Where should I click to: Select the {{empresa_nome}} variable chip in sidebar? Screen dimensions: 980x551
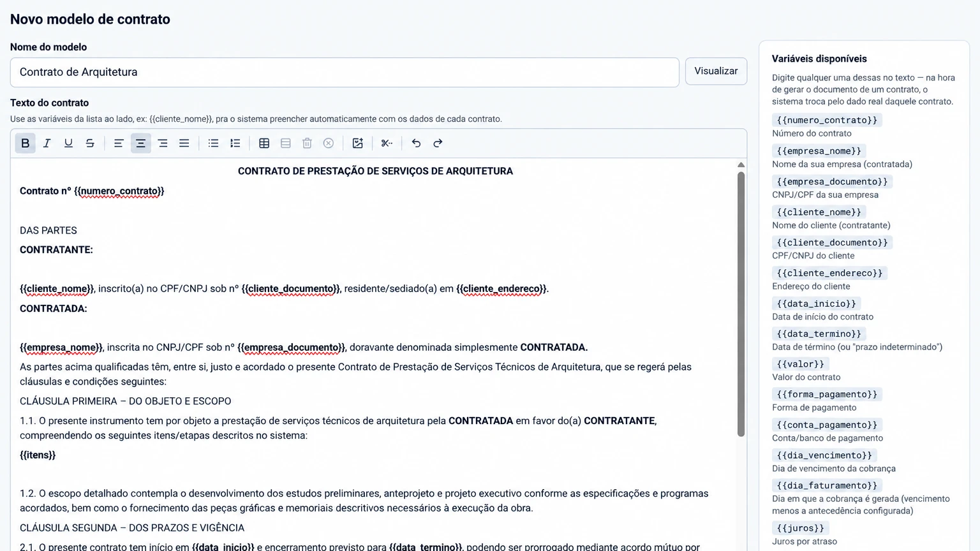[819, 151]
